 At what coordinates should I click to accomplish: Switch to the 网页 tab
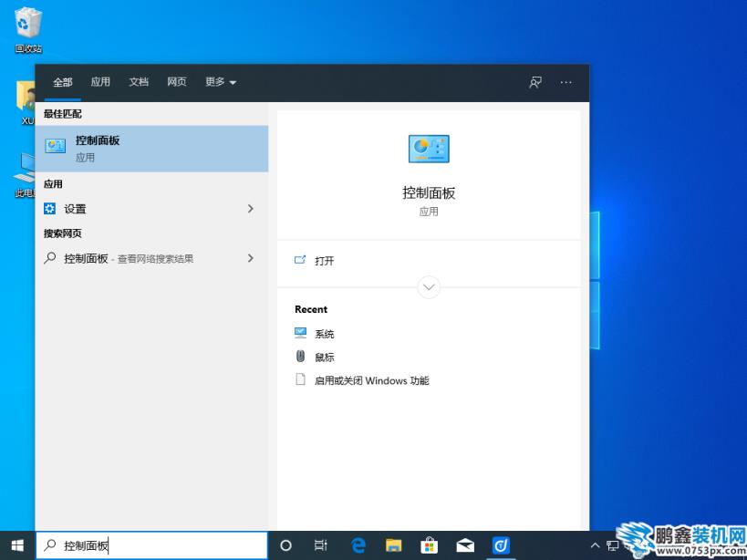pyautogui.click(x=177, y=82)
